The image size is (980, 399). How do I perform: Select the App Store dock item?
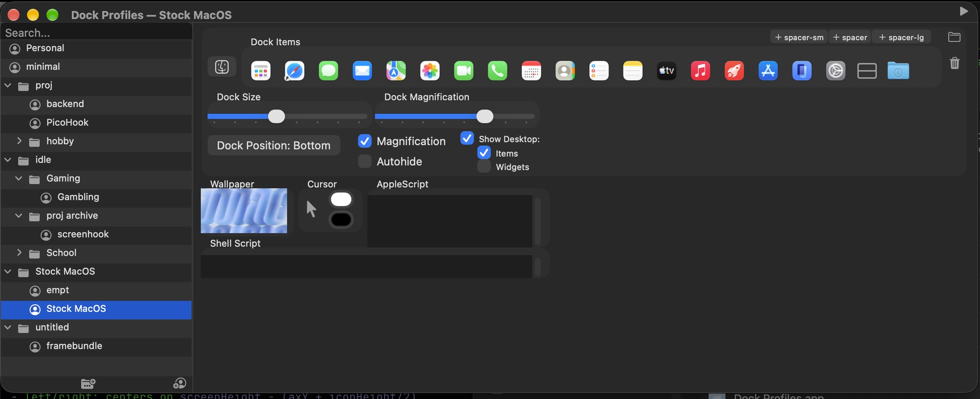[x=768, y=71]
